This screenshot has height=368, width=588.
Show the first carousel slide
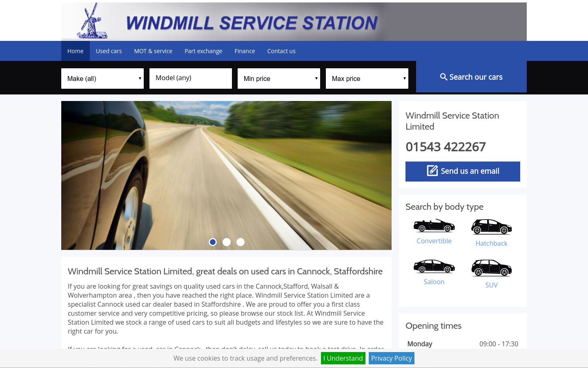213,242
